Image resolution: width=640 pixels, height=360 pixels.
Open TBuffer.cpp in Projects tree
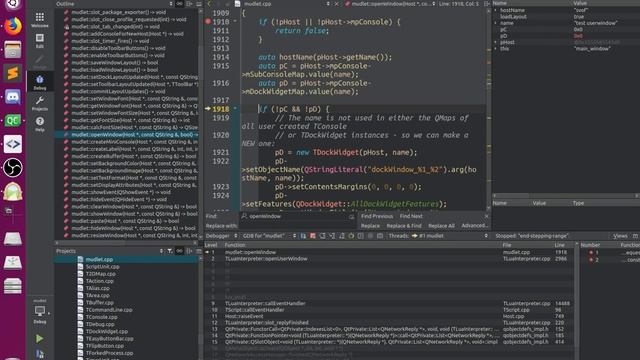100,302
